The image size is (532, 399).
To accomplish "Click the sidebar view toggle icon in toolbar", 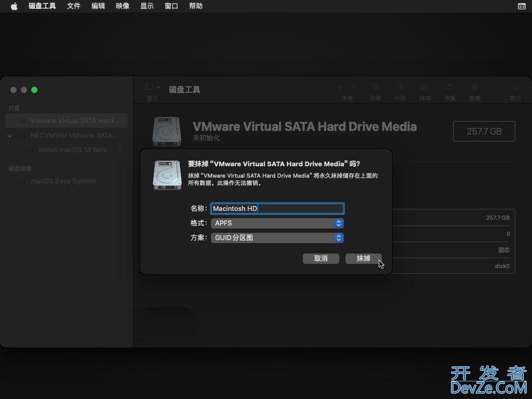I will 149,87.
